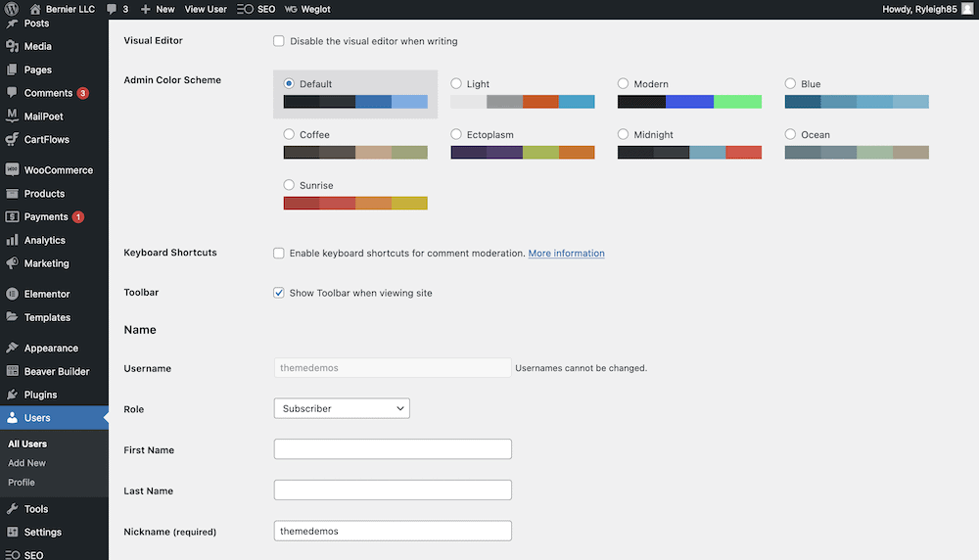
Task: Click the Last Name input field
Action: point(393,490)
